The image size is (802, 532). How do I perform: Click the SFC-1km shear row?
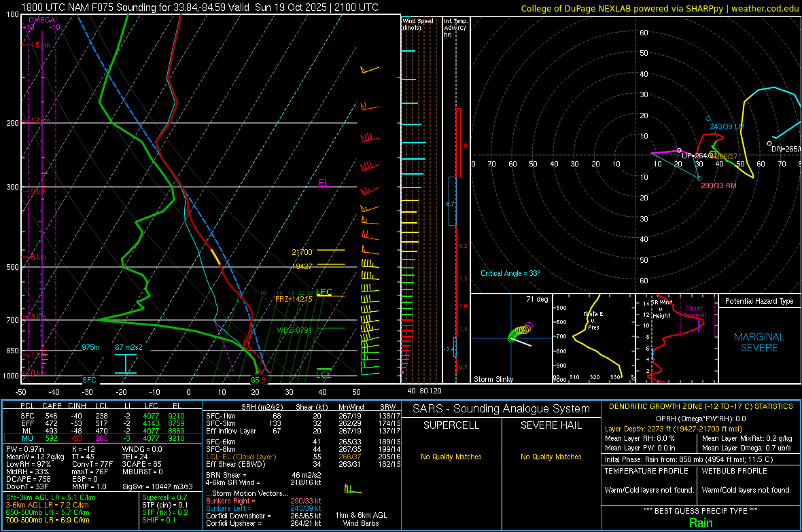[x=303, y=416]
